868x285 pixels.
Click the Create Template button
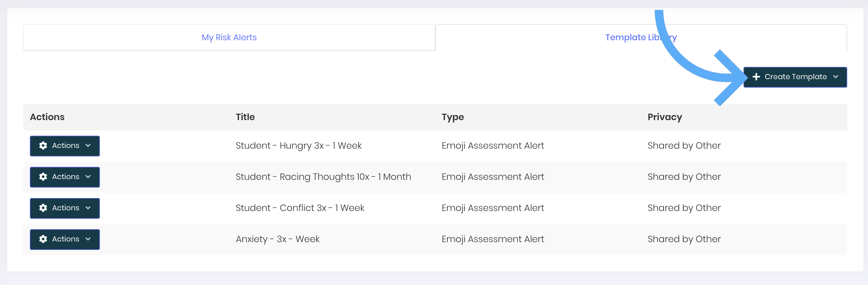(x=795, y=77)
